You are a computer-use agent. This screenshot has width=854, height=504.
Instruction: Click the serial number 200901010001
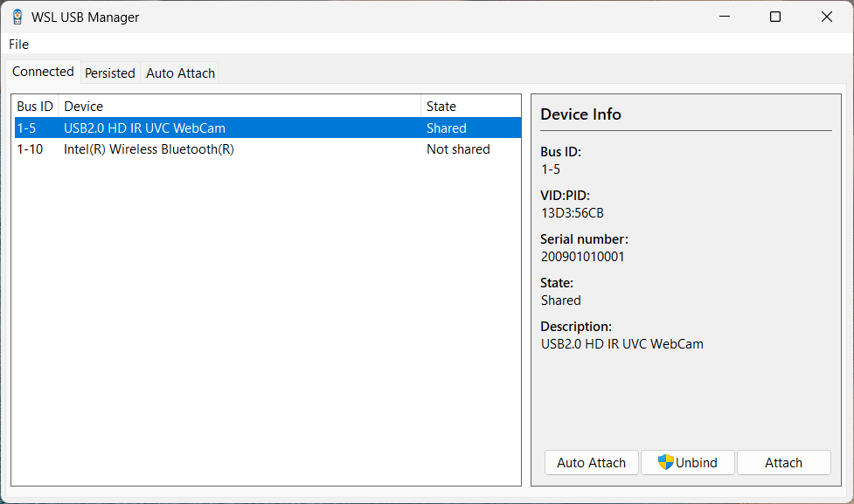(x=583, y=256)
